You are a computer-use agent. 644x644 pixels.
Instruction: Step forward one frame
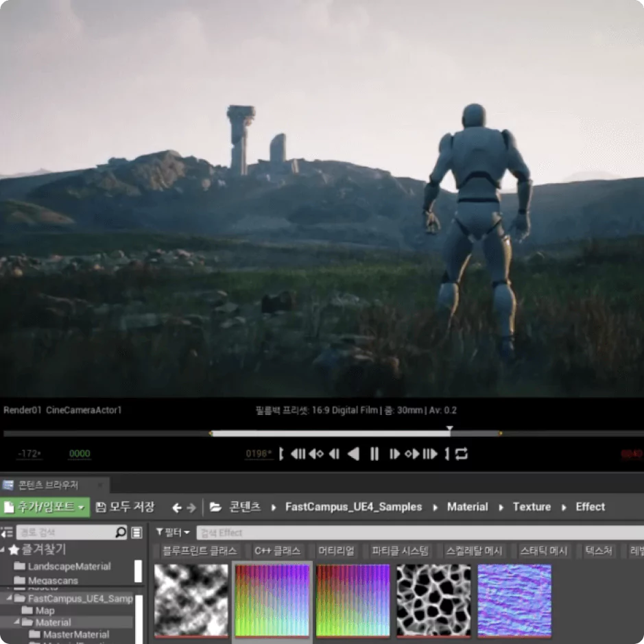click(394, 454)
